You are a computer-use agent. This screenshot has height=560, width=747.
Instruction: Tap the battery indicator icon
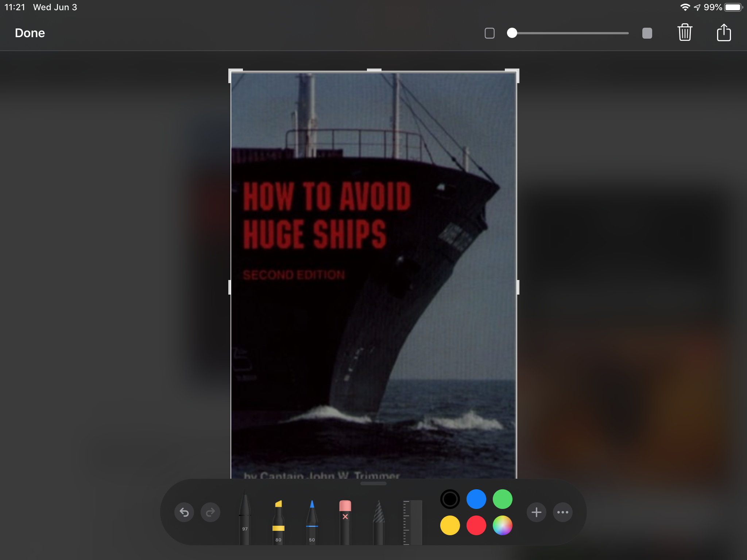(734, 7)
